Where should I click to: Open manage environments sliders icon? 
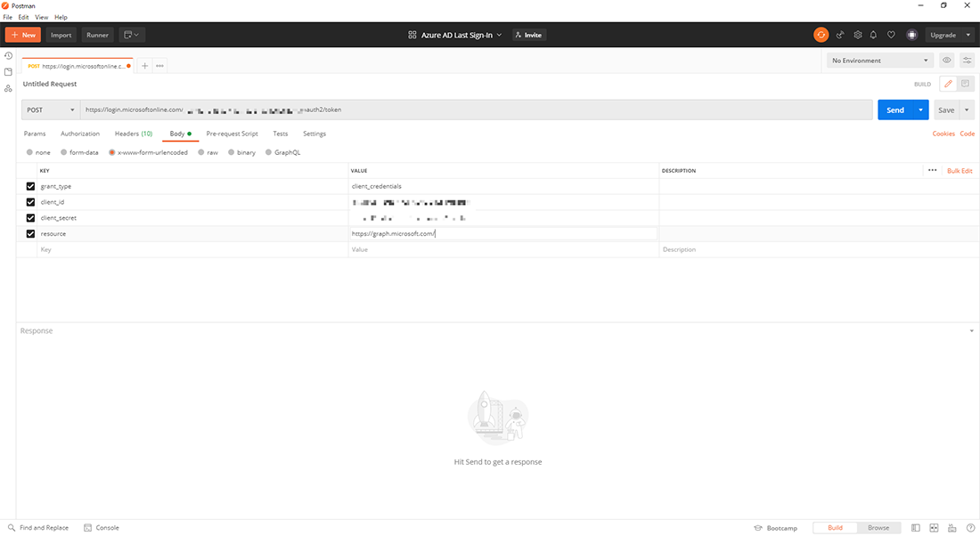pyautogui.click(x=967, y=61)
